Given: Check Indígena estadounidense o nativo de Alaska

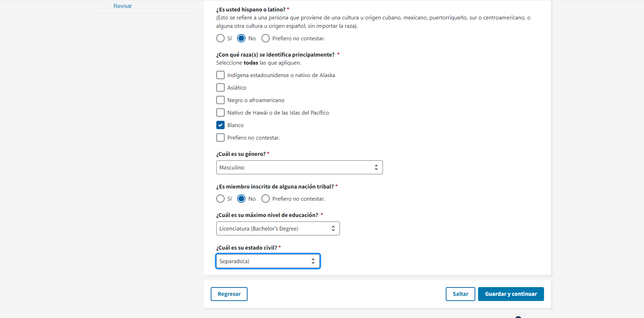Looking at the screenshot, I should 220,75.
